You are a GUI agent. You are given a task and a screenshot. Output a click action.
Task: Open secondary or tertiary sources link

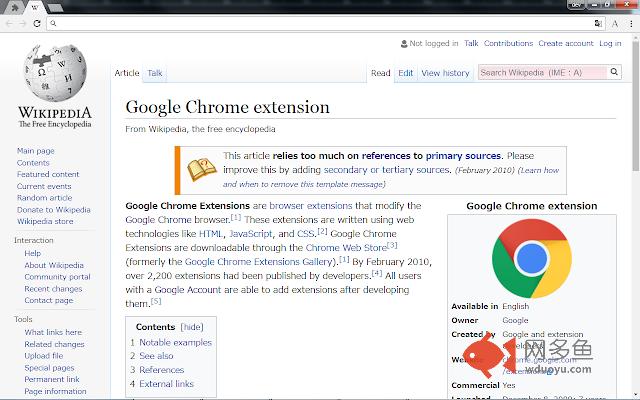[387, 170]
